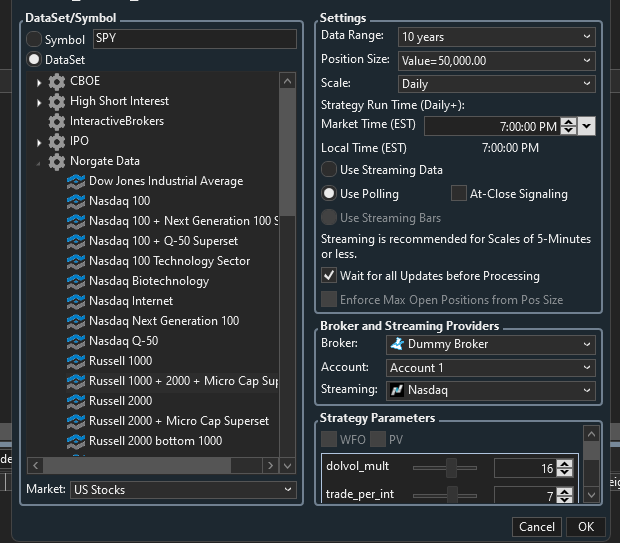Click the IPO gear icon

(57, 142)
